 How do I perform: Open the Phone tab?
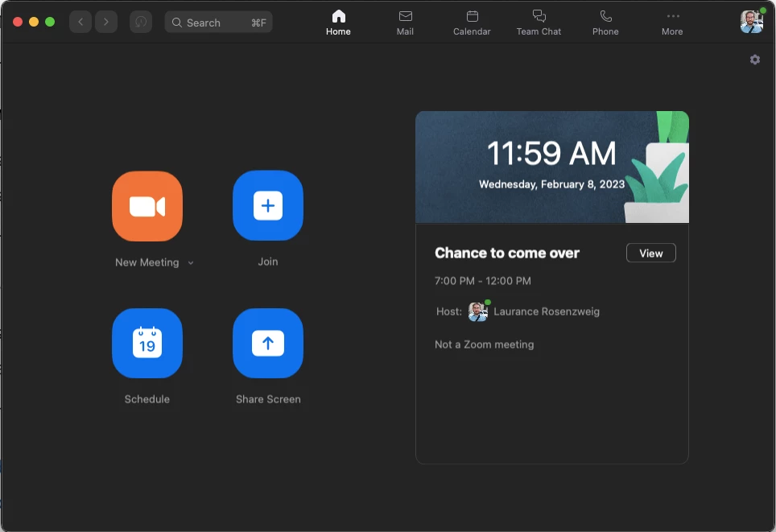point(605,23)
